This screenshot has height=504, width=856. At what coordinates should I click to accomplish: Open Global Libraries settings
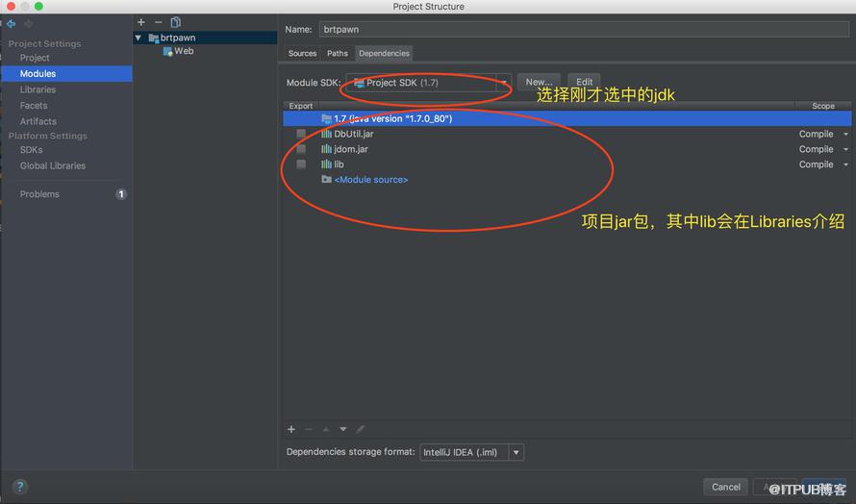click(52, 165)
